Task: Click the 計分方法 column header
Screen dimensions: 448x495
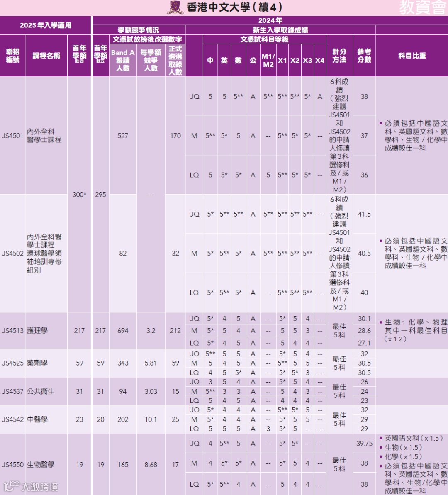Action: click(x=339, y=56)
